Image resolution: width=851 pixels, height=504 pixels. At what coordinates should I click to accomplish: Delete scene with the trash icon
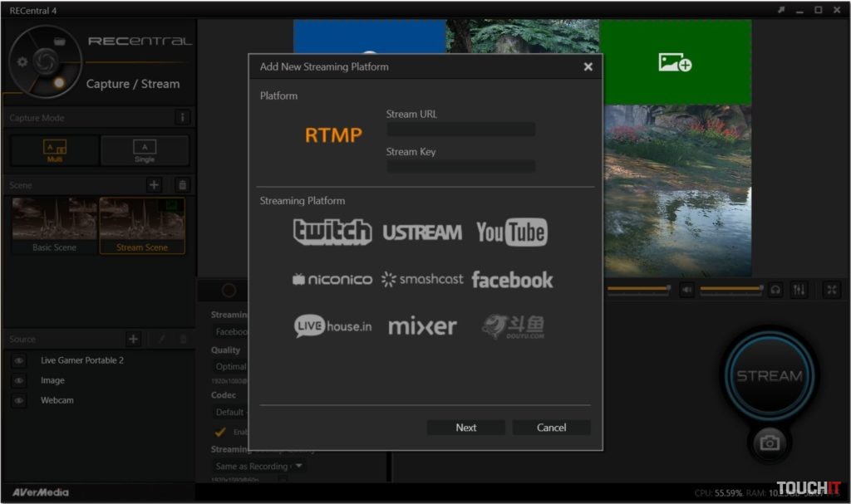pyautogui.click(x=183, y=185)
